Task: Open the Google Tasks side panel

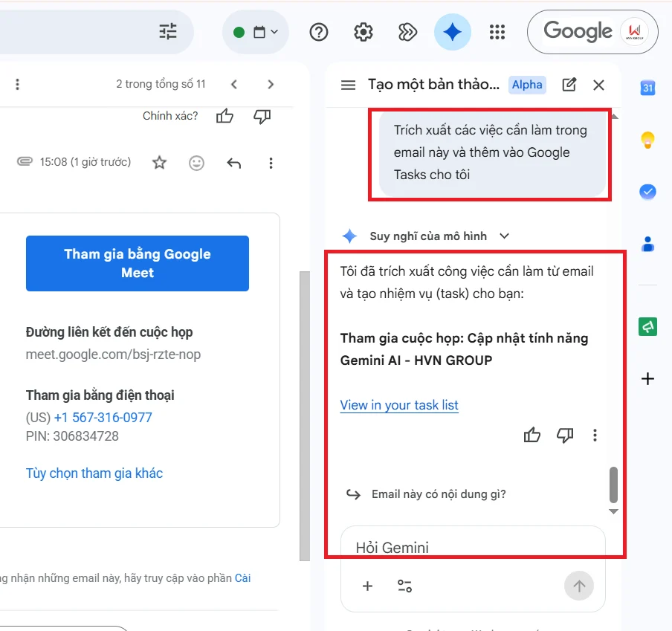Action: tap(647, 192)
